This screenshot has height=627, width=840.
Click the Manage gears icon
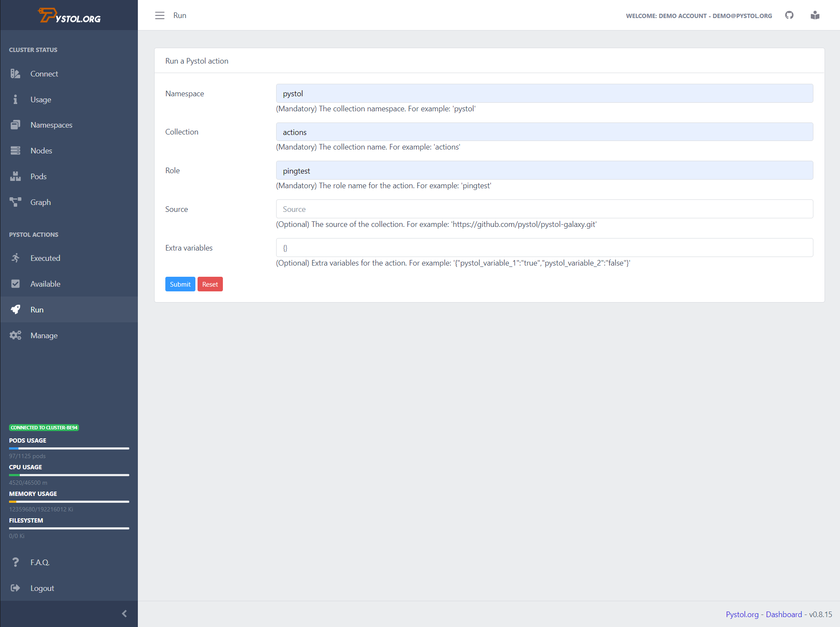tap(15, 336)
